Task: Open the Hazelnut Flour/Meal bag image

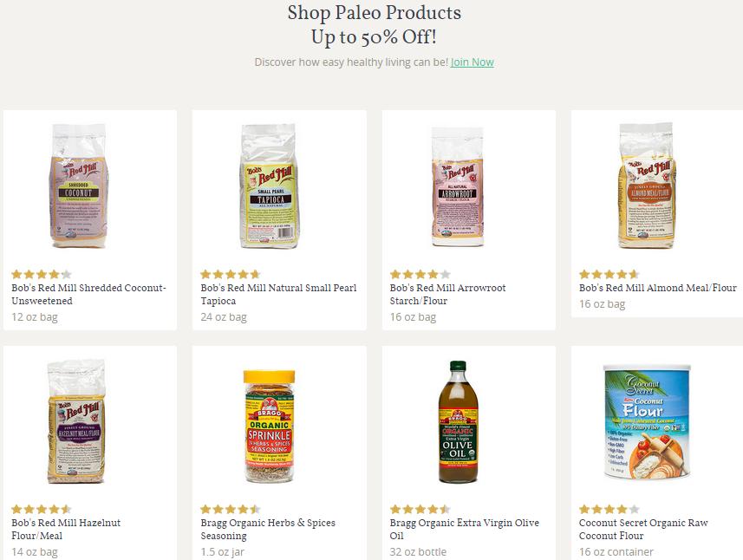Action: click(76, 421)
